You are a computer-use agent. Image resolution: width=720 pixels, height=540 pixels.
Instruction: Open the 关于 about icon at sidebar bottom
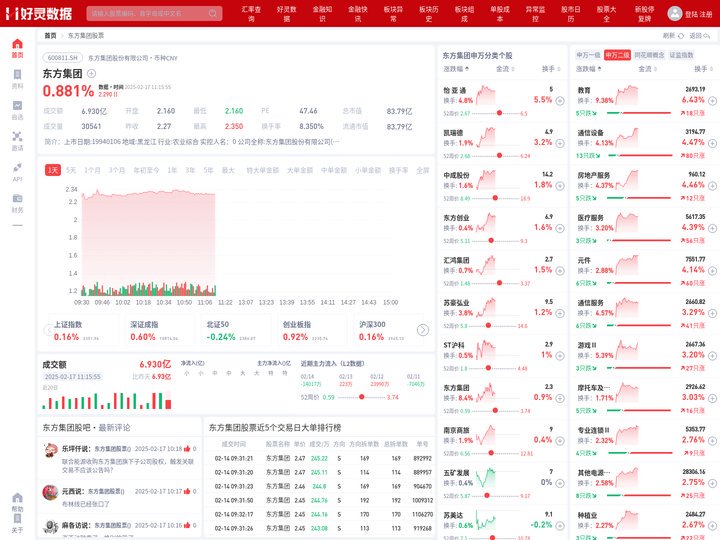click(x=17, y=518)
